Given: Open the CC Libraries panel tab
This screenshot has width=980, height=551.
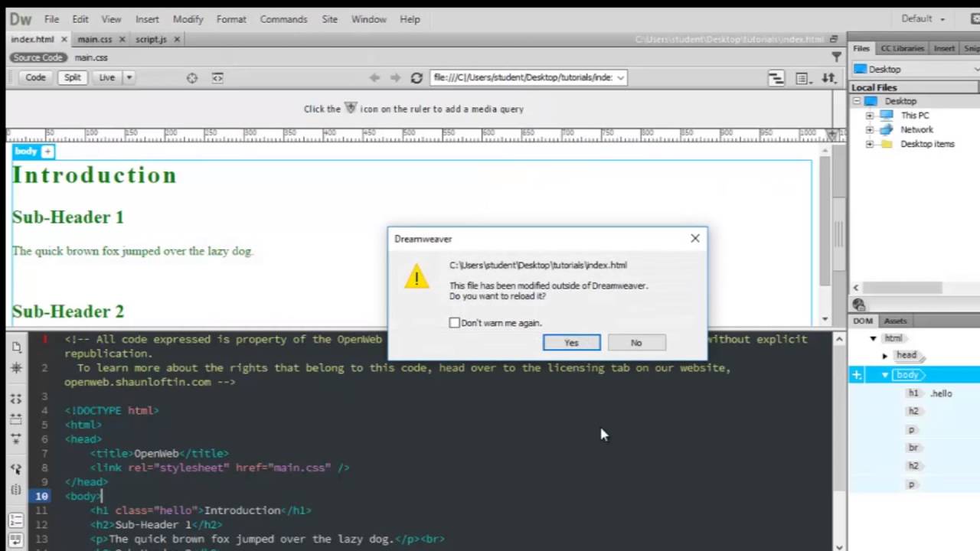Looking at the screenshot, I should [x=902, y=48].
